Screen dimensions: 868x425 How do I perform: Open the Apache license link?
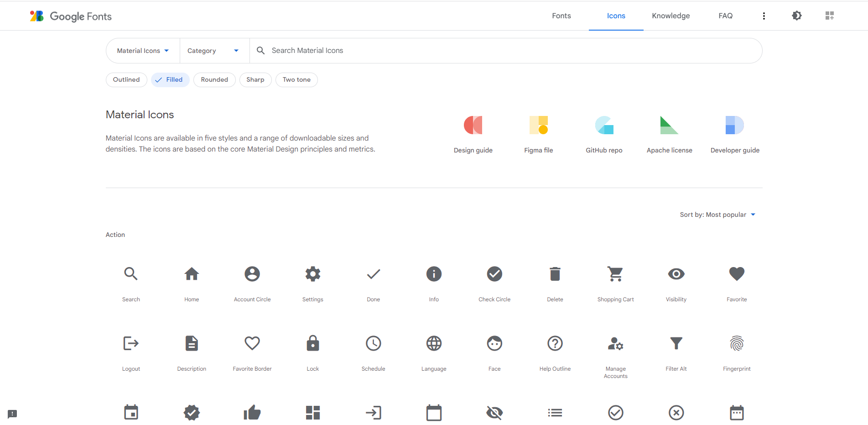(670, 135)
